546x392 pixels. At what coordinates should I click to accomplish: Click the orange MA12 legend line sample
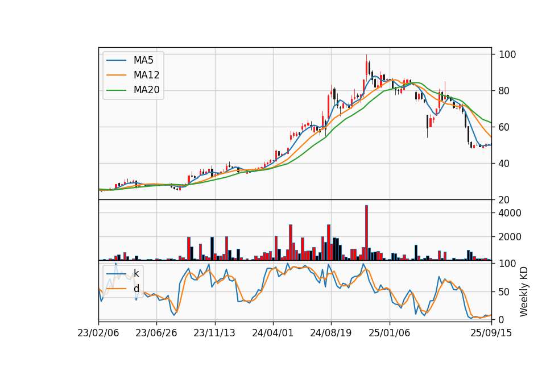[x=116, y=75]
